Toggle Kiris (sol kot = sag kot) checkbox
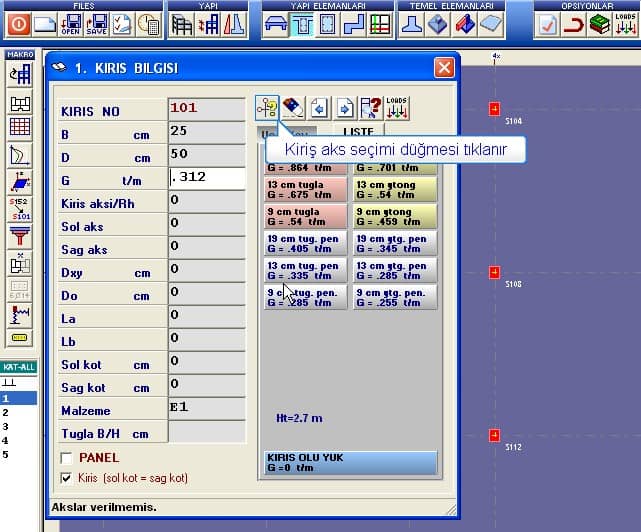Image resolution: width=641 pixels, height=532 pixels. [66, 478]
